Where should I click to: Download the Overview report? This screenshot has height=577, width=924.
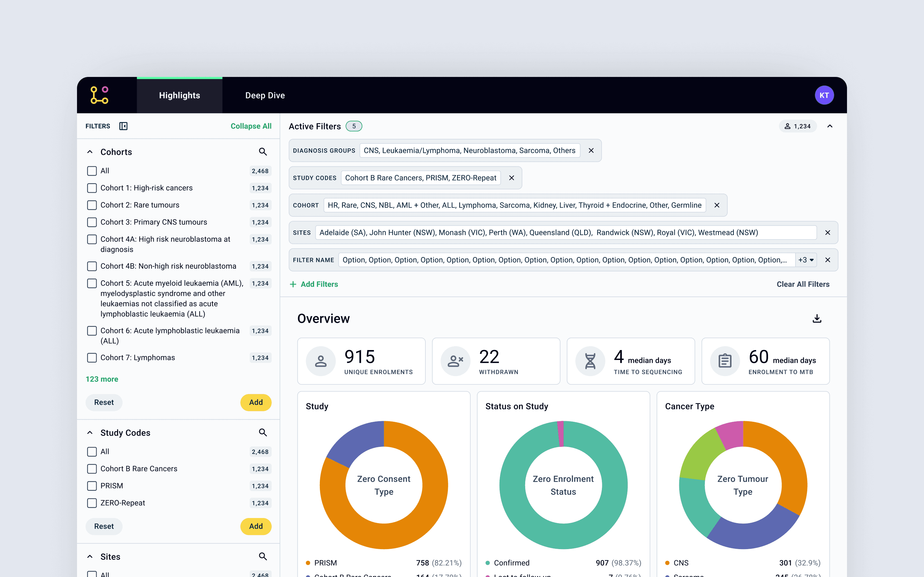(817, 318)
